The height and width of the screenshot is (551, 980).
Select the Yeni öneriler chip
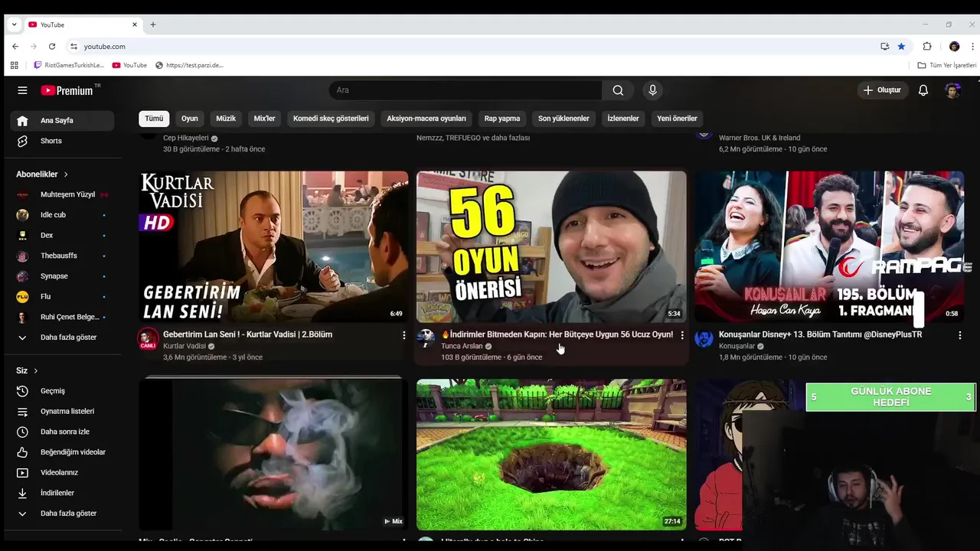pos(677,119)
